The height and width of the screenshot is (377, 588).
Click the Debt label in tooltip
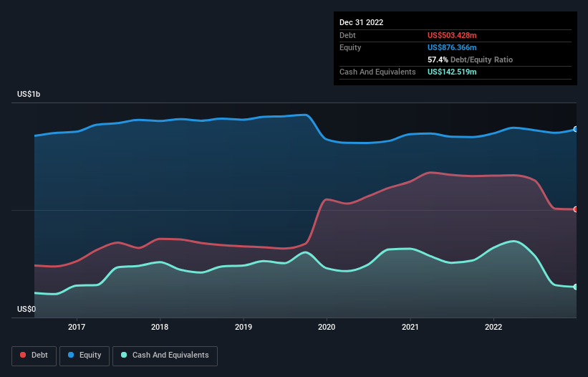[x=347, y=35]
